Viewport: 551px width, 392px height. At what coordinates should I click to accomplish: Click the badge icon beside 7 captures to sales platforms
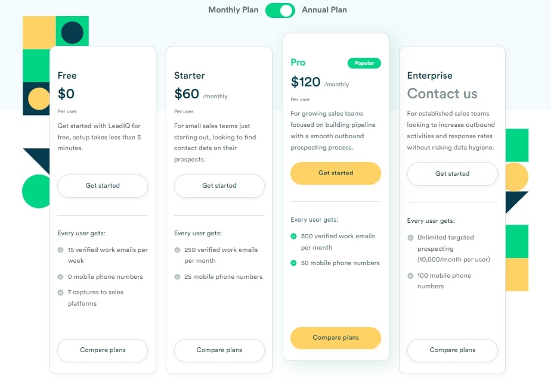click(x=60, y=293)
